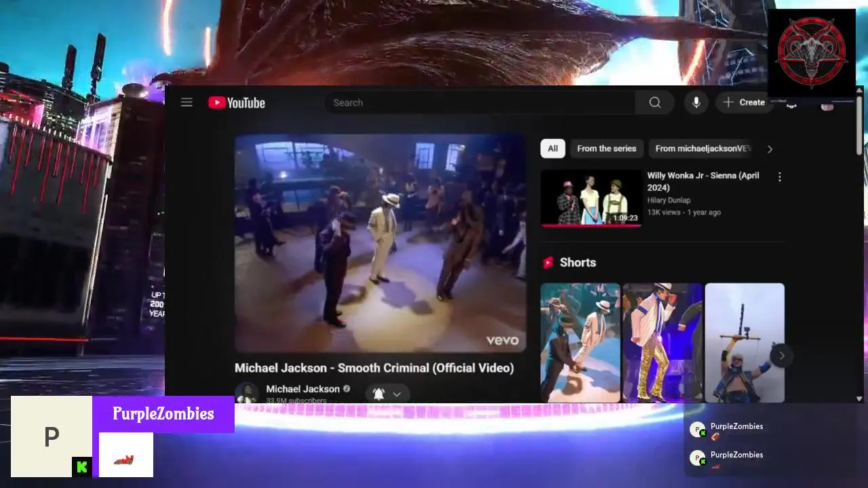Go to YouTube home via logo
The width and height of the screenshot is (868, 488).
click(237, 102)
